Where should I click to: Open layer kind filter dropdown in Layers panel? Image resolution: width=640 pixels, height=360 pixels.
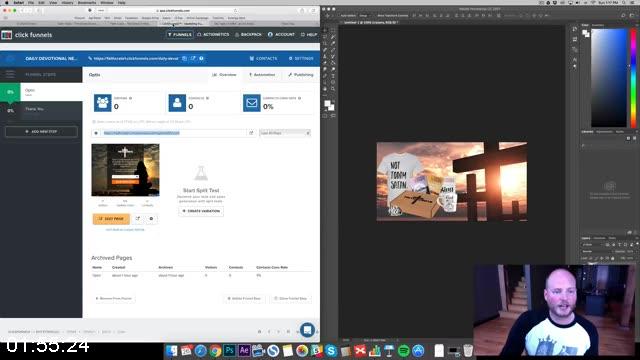click(592, 244)
